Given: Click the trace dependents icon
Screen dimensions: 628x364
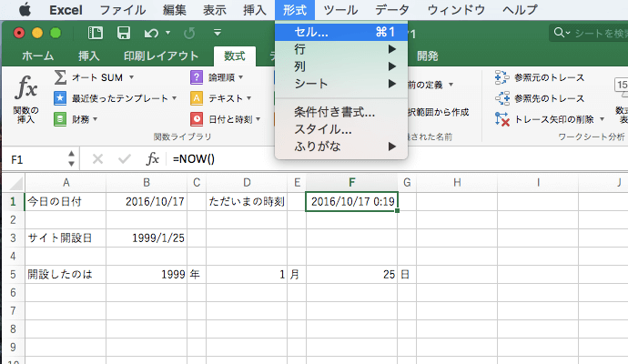Looking at the screenshot, I should [501, 98].
